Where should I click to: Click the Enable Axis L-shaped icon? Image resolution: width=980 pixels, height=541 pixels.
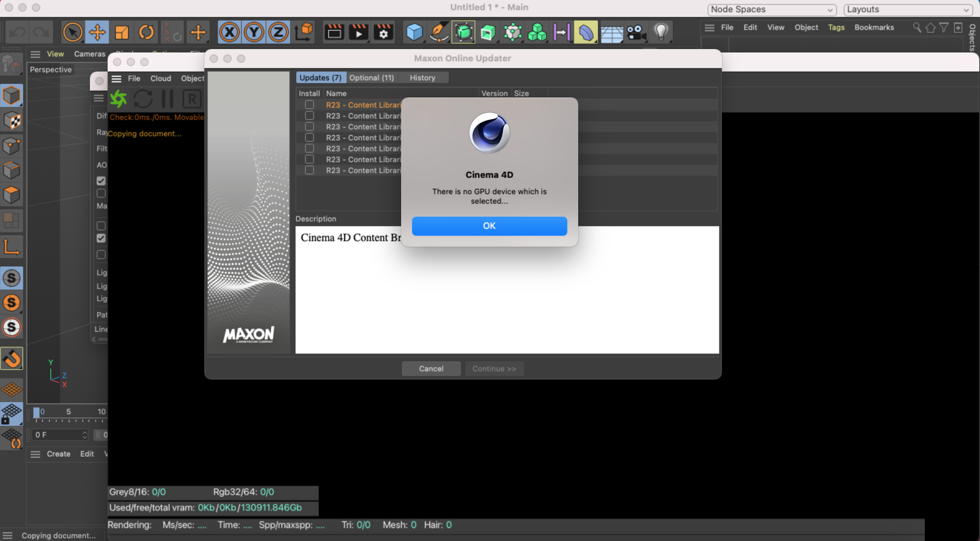point(12,247)
